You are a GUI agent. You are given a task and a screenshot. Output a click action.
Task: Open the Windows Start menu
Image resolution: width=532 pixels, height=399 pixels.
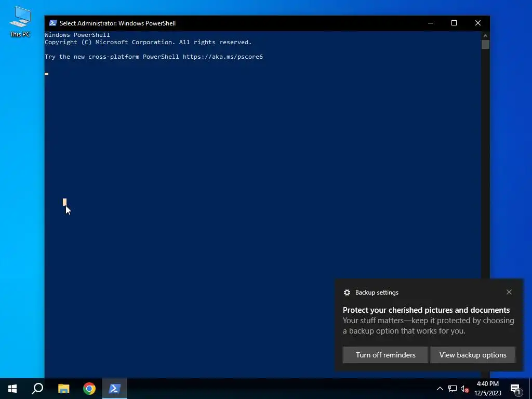[x=12, y=389]
